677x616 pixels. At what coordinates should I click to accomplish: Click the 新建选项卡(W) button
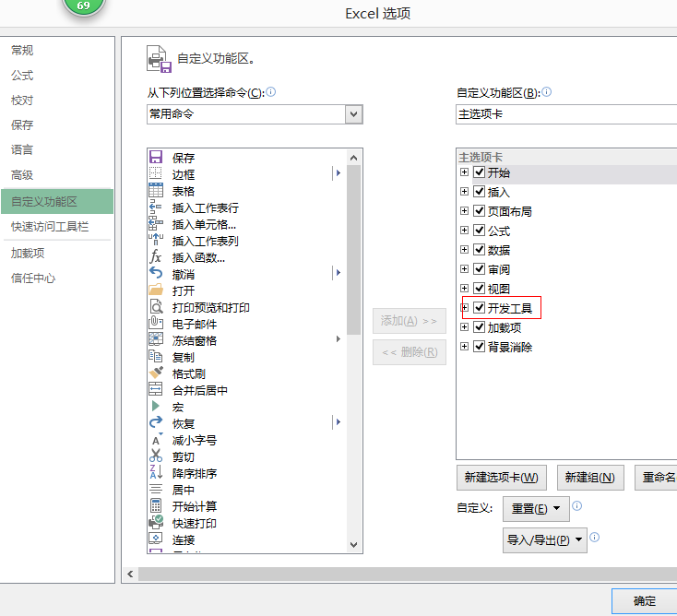tap(501, 478)
